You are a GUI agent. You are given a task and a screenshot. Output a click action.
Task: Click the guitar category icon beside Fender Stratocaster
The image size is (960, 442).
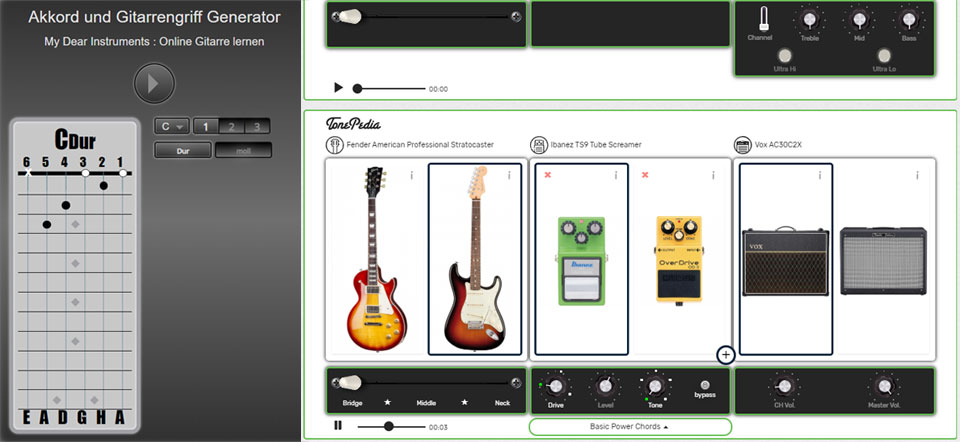(334, 145)
